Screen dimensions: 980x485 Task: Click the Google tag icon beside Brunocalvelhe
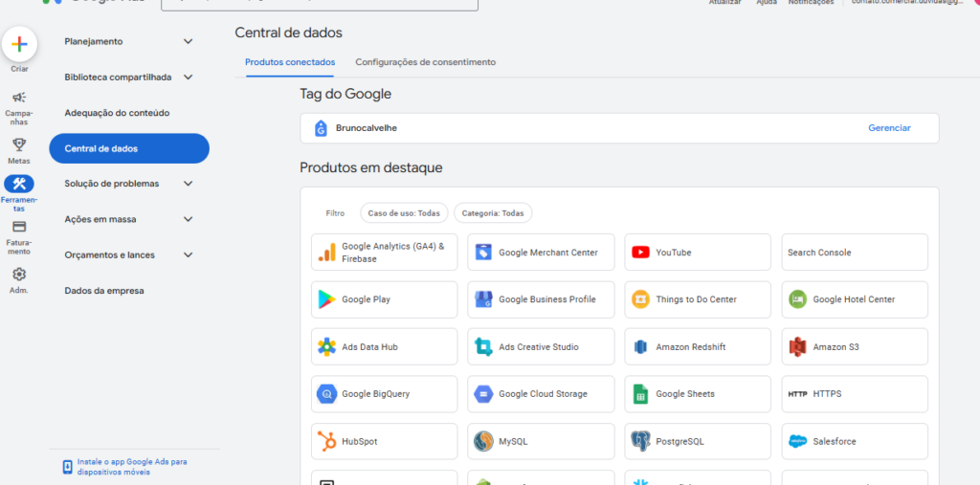322,128
